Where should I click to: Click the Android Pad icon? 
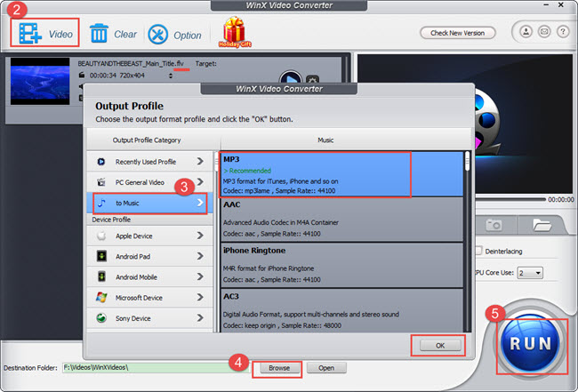click(101, 256)
